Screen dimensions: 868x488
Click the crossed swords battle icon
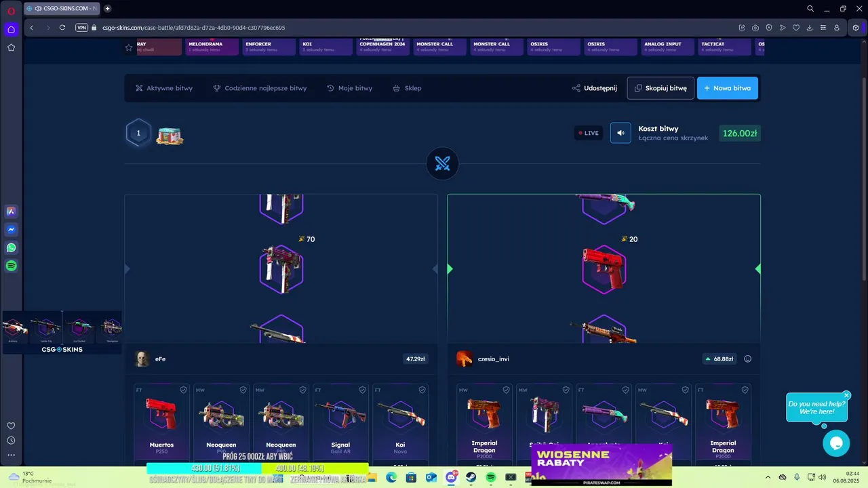[442, 163]
